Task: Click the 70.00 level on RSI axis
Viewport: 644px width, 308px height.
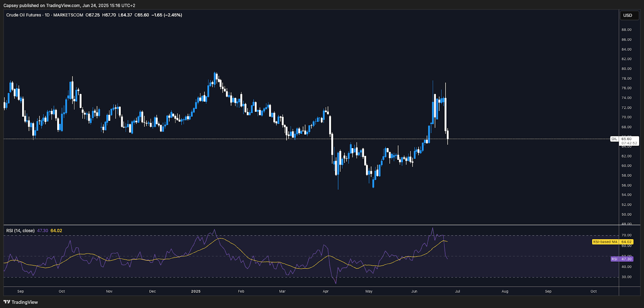Action: coord(626,235)
